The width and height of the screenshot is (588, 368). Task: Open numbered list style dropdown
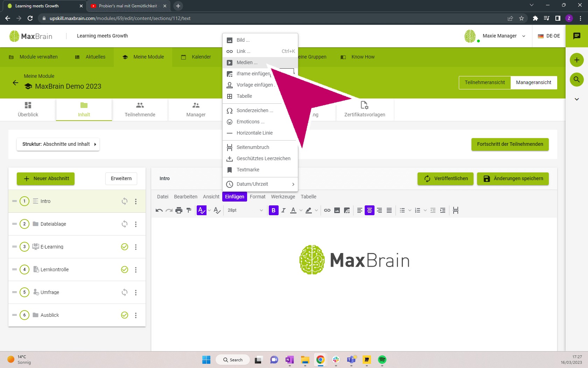click(x=425, y=210)
